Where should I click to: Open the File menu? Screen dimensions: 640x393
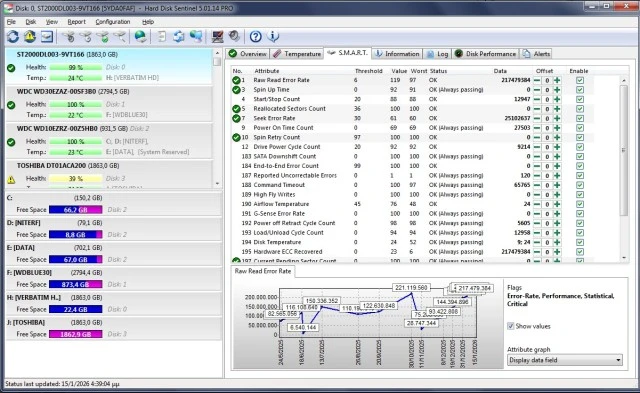tap(11, 22)
